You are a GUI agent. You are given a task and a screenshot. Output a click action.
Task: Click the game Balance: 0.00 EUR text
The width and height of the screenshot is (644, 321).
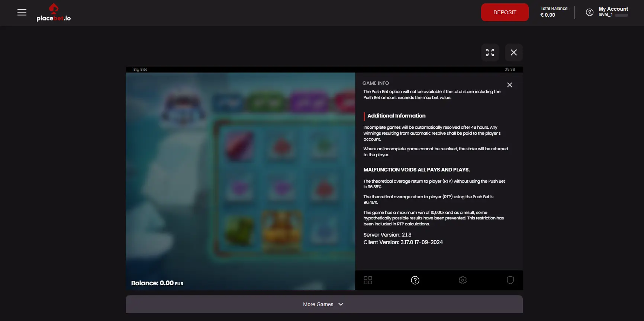(157, 283)
